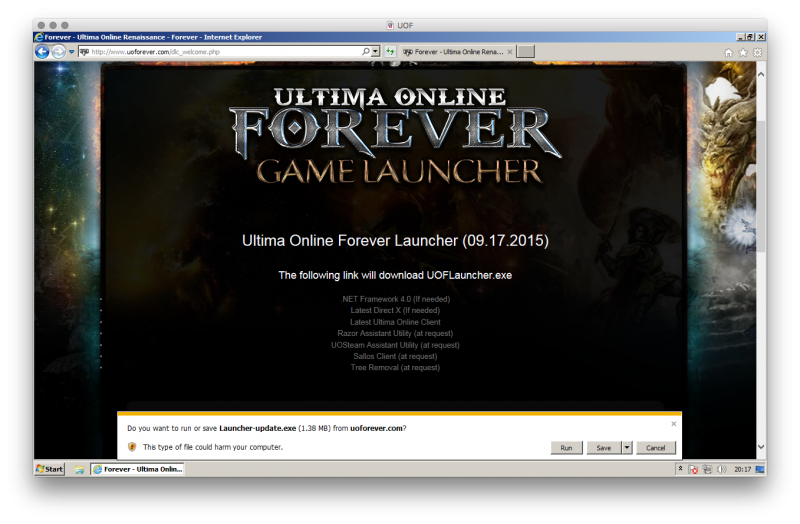
Task: Click Save in the download bar
Action: pyautogui.click(x=604, y=448)
